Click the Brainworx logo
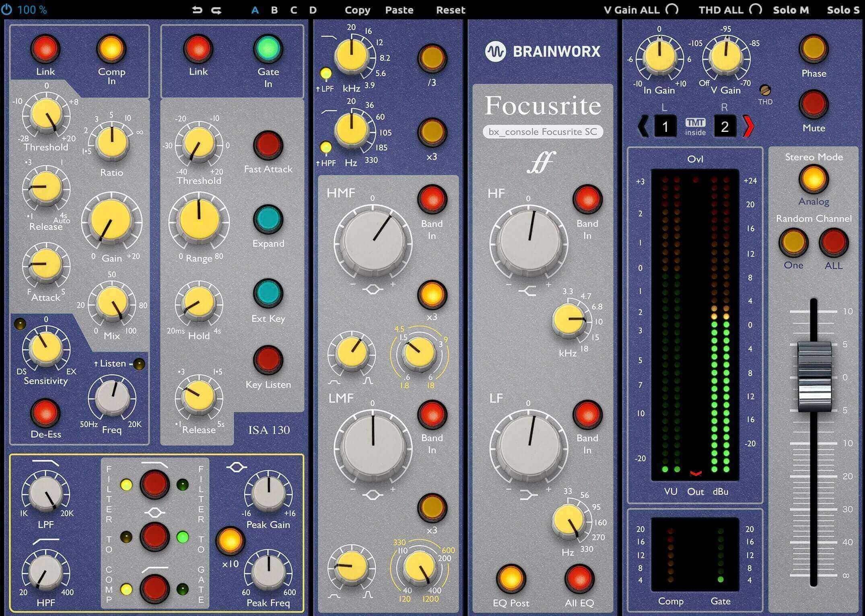865x616 pixels. click(543, 51)
